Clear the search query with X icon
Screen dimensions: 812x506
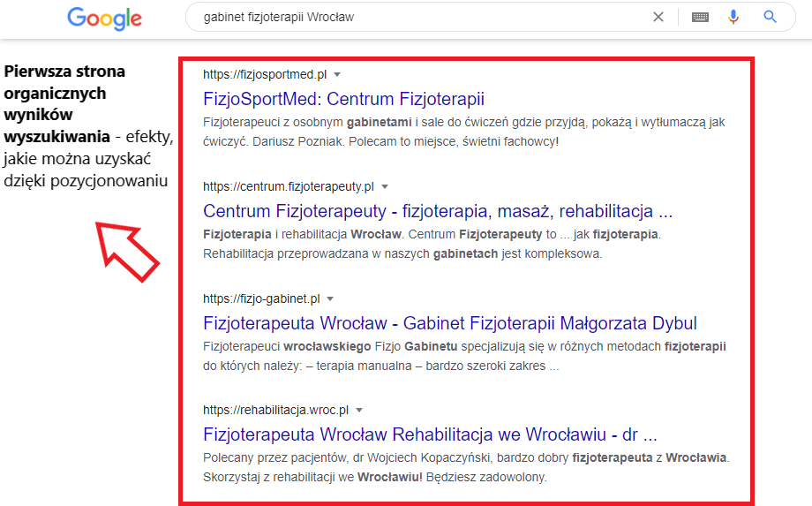tap(658, 17)
